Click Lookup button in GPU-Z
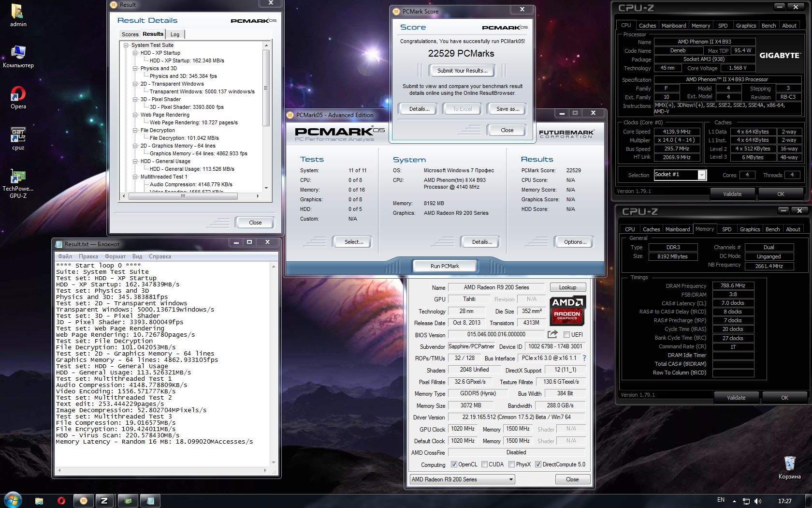The image size is (812, 508). pos(567,287)
